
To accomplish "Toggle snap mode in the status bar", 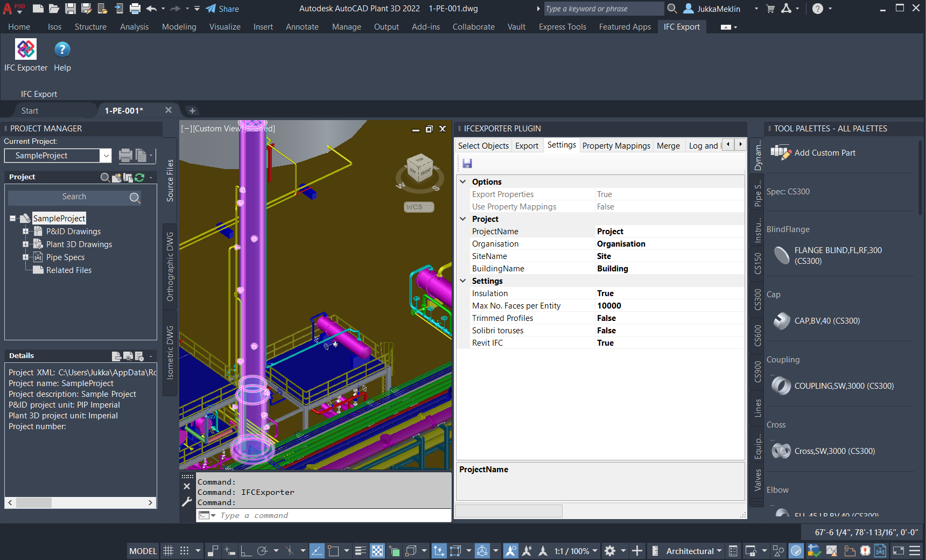I will (184, 551).
